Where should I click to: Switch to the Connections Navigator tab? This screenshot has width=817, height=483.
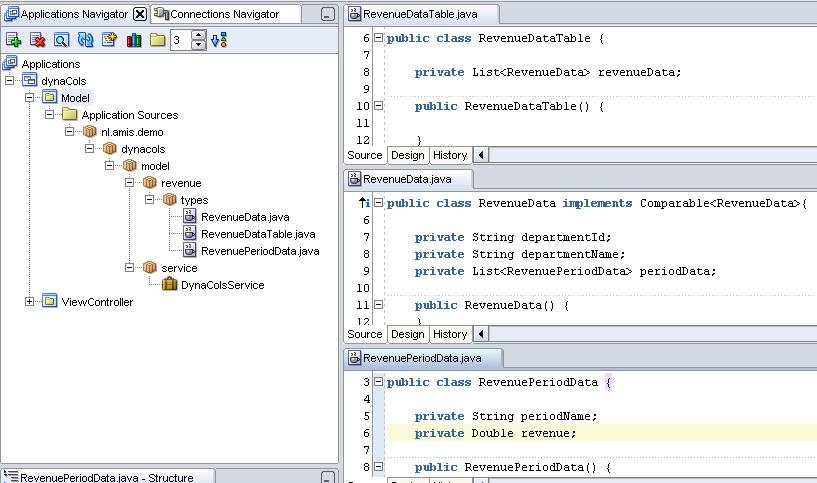click(224, 14)
